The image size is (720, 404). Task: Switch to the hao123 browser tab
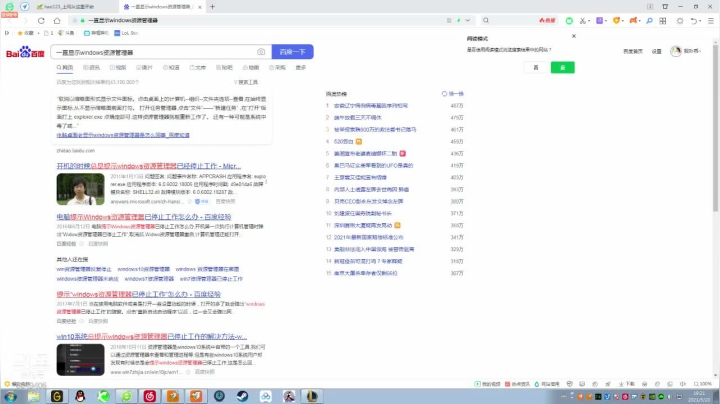click(x=69, y=7)
